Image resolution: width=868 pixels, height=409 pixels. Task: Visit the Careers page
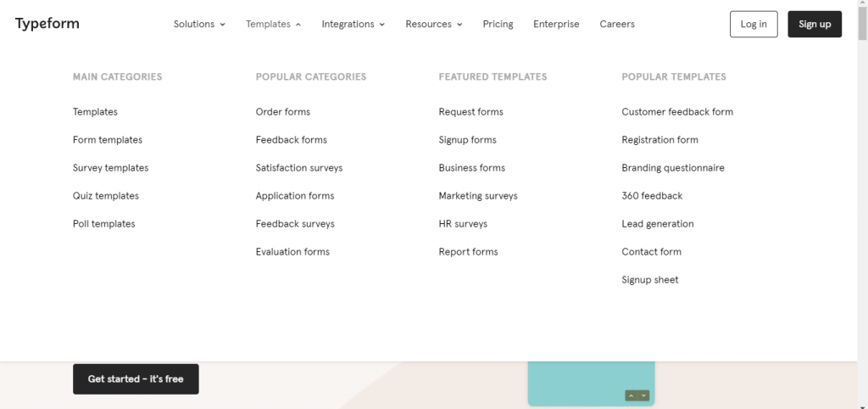tap(617, 25)
